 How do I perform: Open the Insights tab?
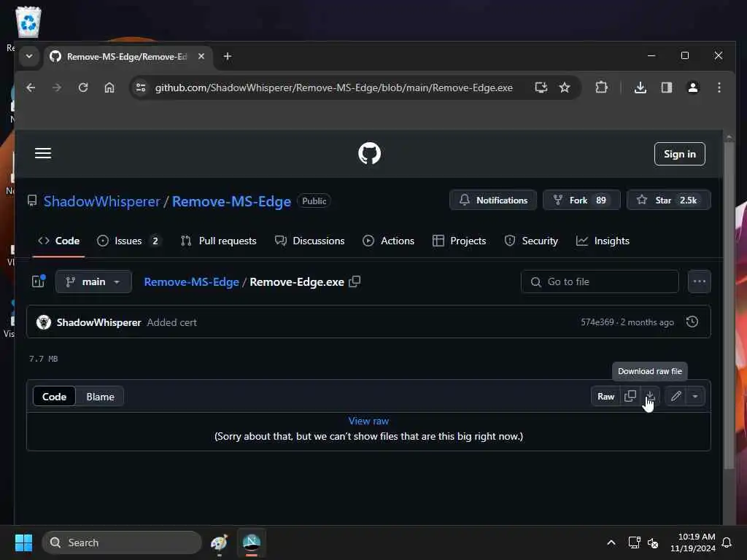click(603, 241)
